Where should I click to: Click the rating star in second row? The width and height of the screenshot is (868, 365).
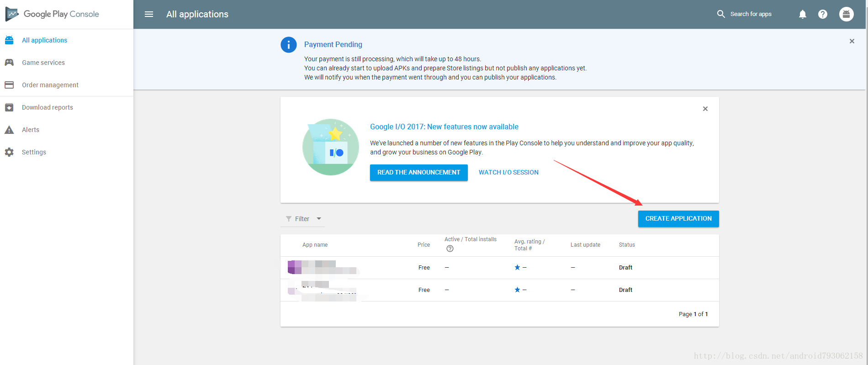point(517,290)
